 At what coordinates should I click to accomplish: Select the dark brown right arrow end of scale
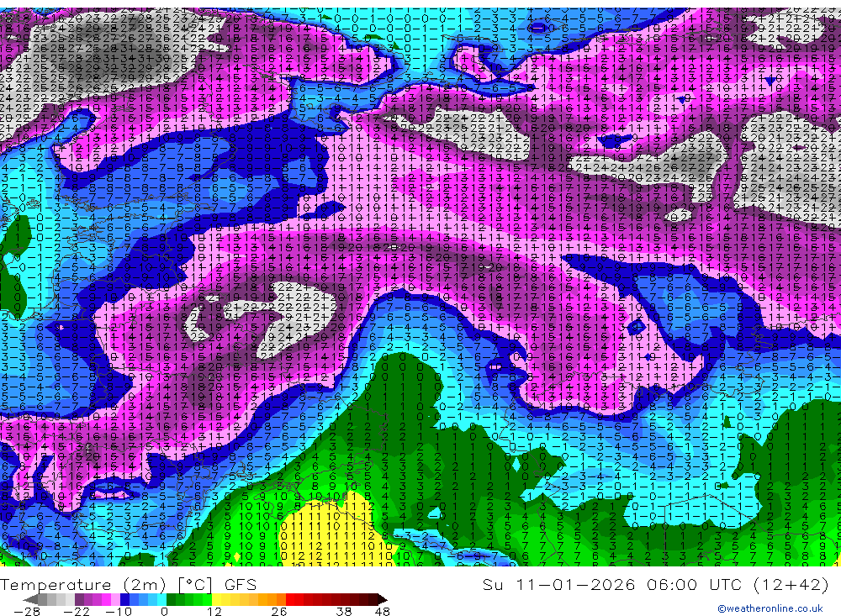tap(383, 600)
